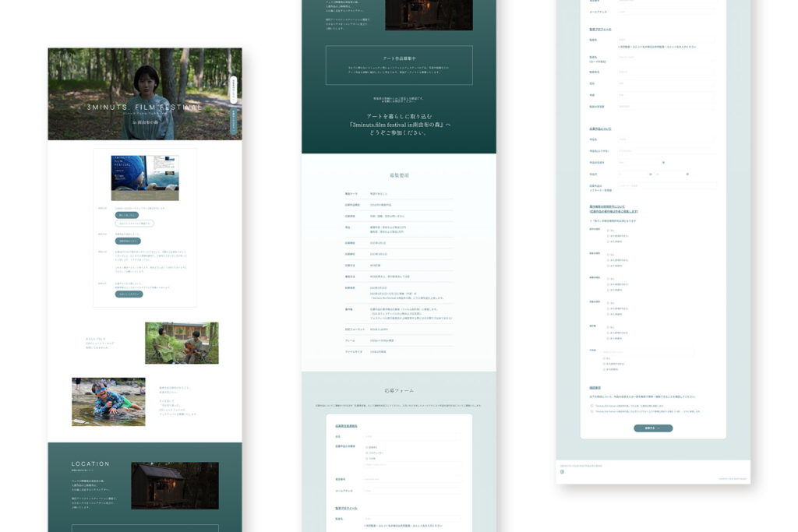Open the second production date dropdown

[x=687, y=174]
